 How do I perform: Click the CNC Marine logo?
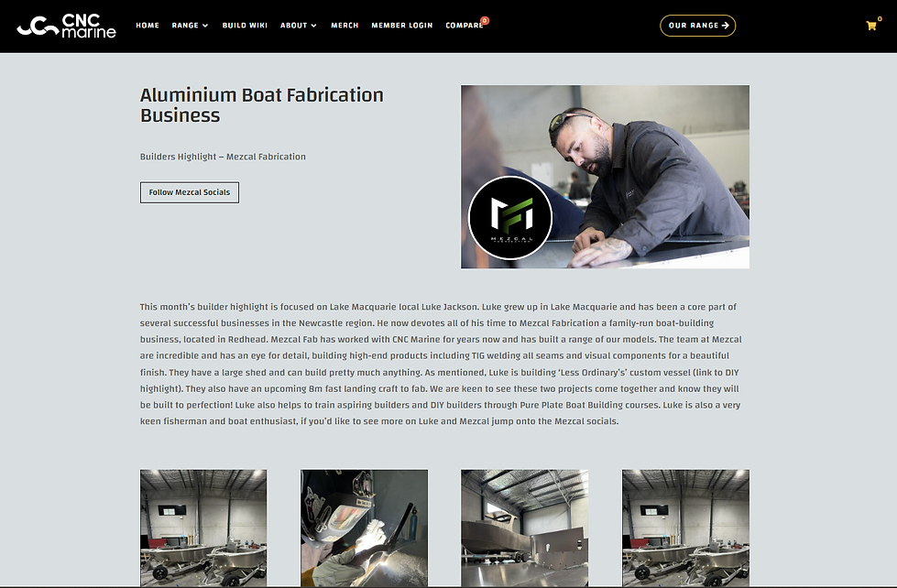[66, 27]
